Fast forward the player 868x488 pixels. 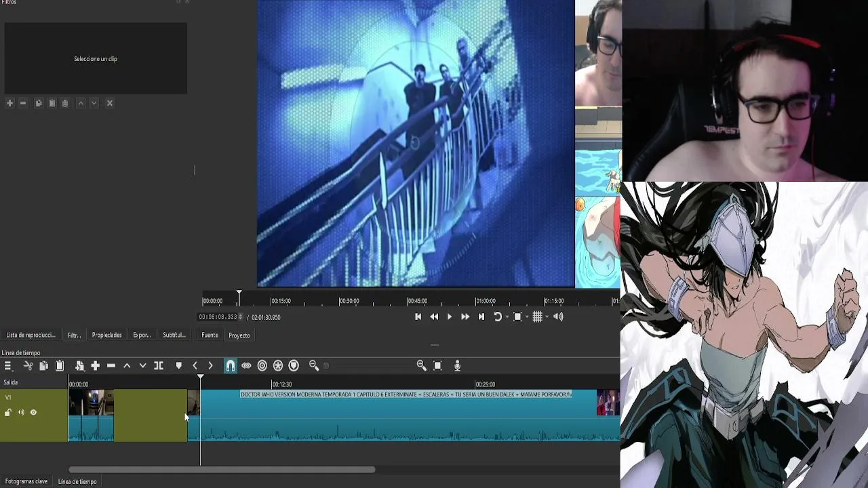465,317
